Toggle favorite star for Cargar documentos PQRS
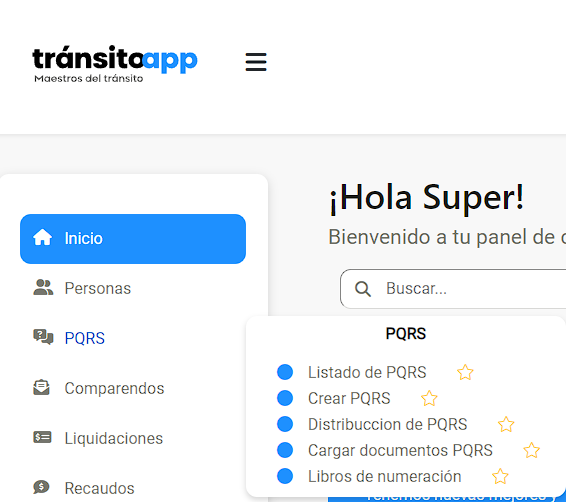This screenshot has height=502, width=566. [531, 450]
